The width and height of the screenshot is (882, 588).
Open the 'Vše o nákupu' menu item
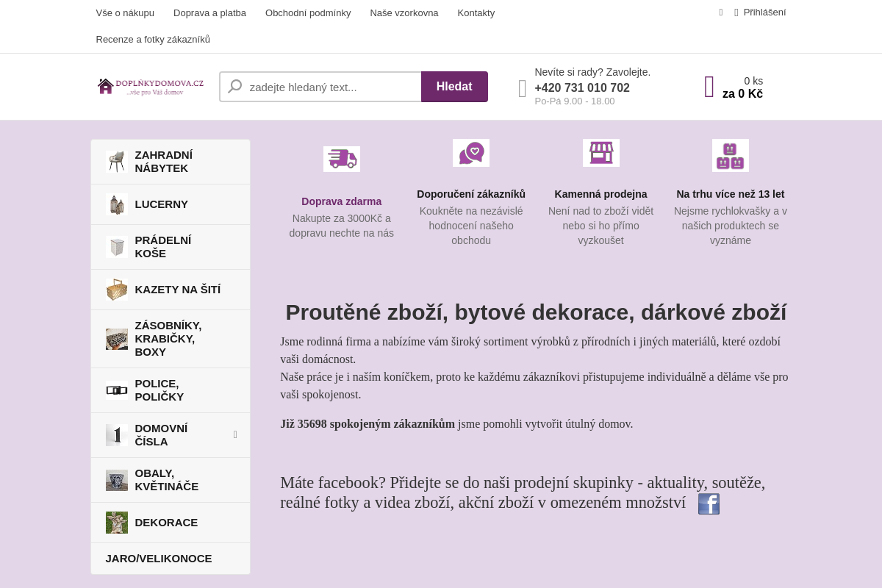click(125, 12)
